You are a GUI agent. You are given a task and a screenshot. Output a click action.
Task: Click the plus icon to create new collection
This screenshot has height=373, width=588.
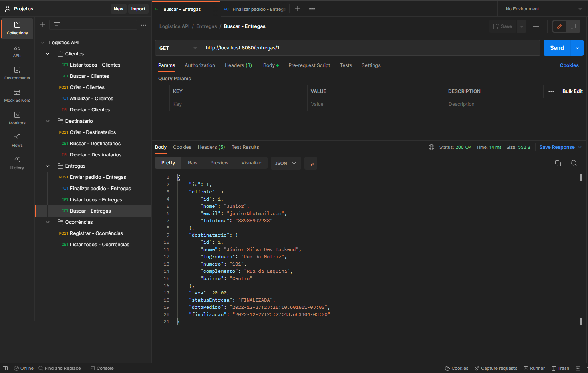43,25
